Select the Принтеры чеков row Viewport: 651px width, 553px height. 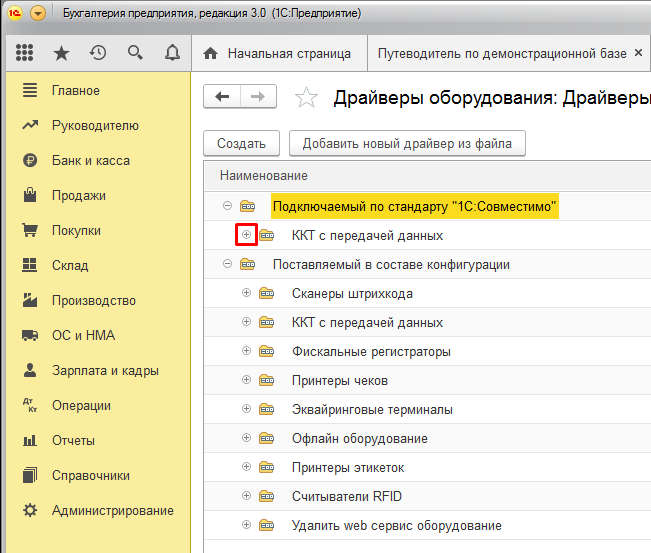point(428,380)
